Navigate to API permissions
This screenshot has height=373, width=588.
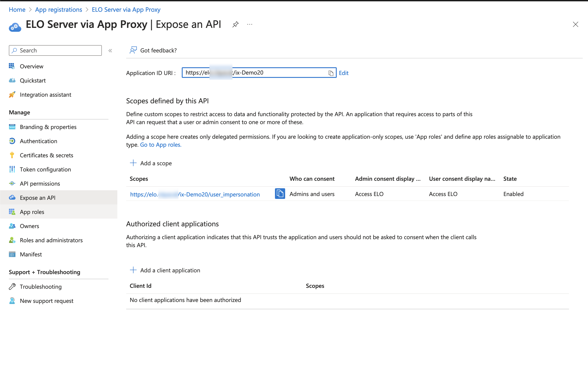40,183
